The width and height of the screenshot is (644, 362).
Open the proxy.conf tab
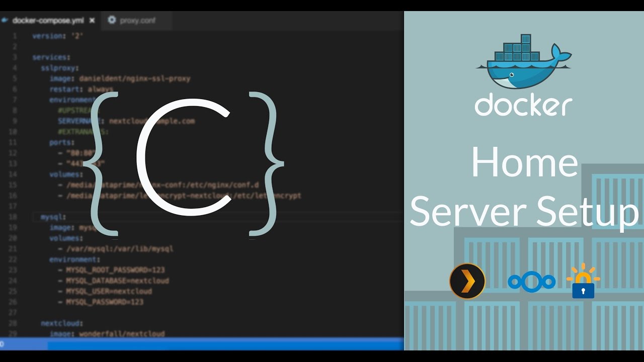pyautogui.click(x=137, y=21)
